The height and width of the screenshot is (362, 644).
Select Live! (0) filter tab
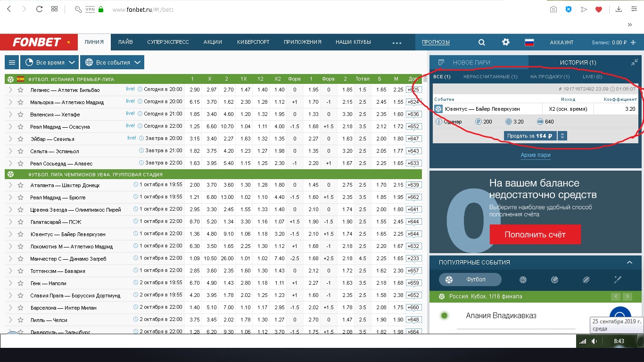point(592,76)
